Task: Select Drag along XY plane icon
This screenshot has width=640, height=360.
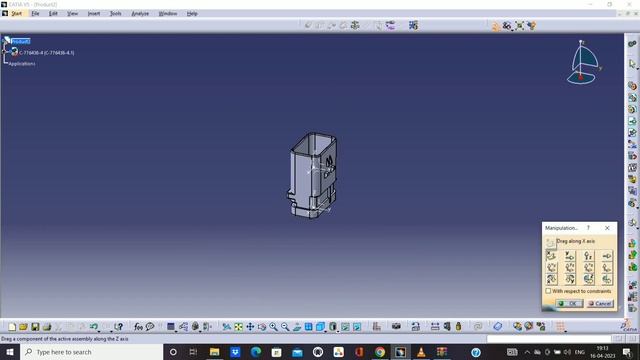Action: pos(551,267)
